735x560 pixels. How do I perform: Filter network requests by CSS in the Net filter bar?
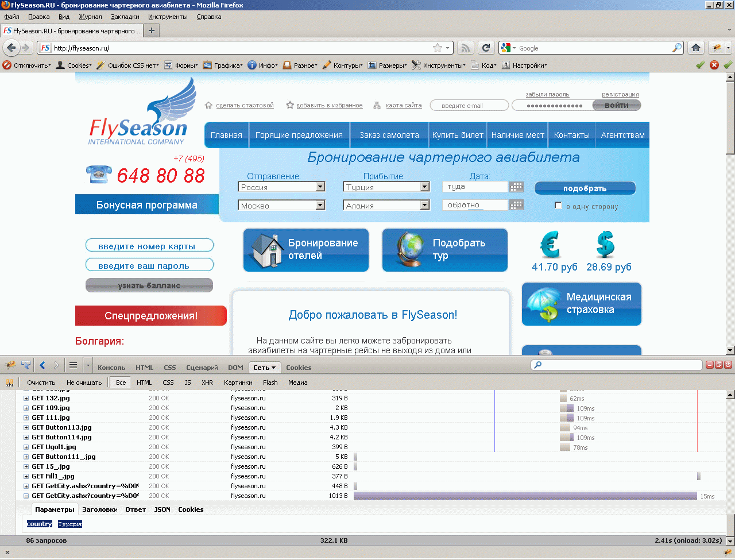click(168, 383)
